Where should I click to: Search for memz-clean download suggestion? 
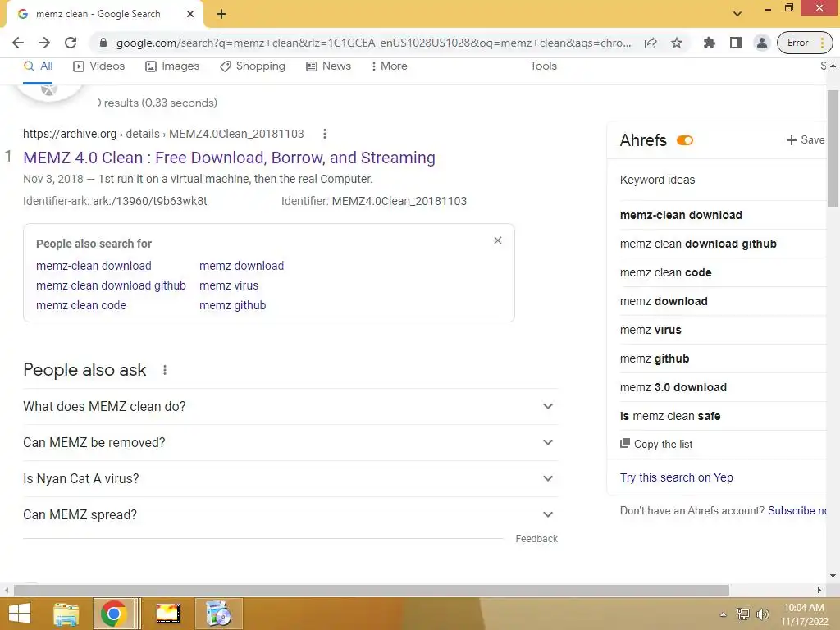click(94, 266)
